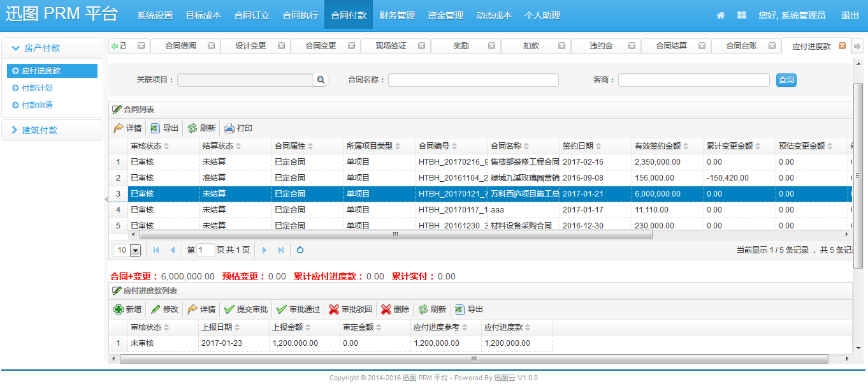Edit the record with 修改
This screenshot has height=386, width=868.
[165, 309]
